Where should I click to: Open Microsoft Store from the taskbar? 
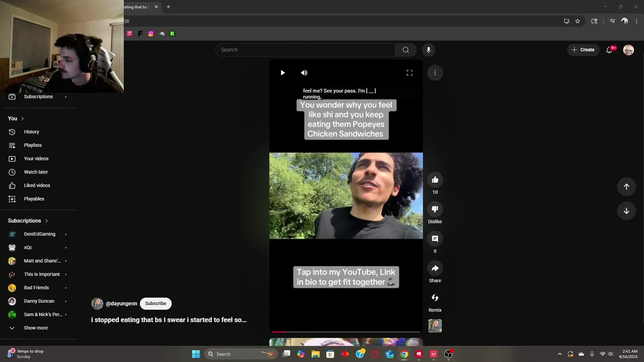pos(331,354)
